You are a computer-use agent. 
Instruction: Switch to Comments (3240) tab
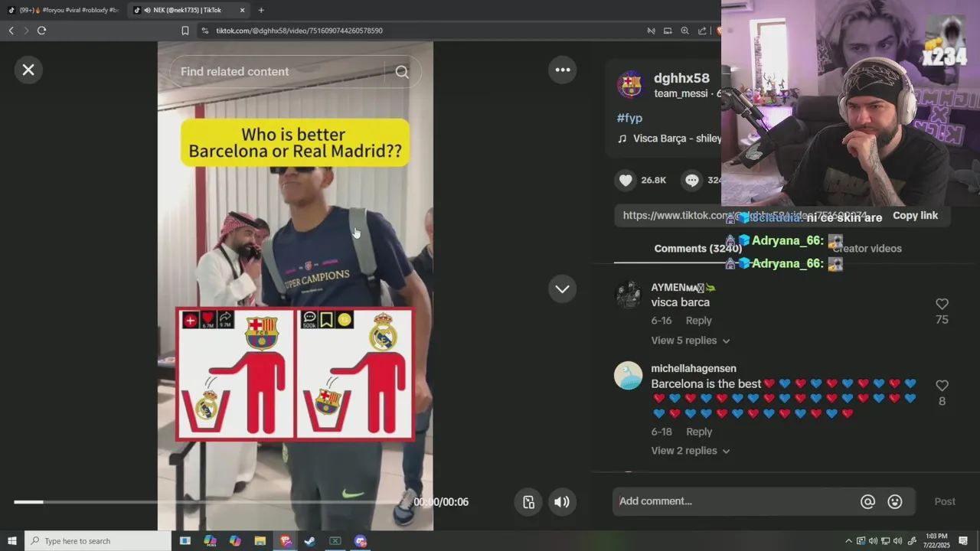[x=697, y=249]
